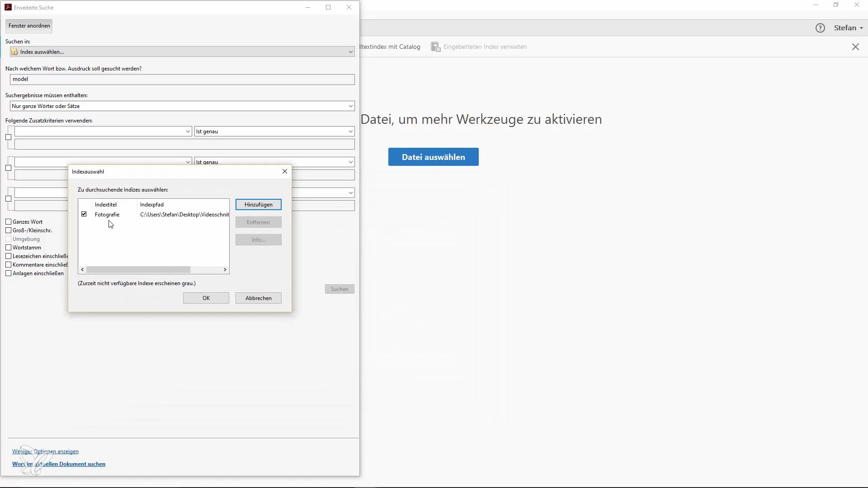Toggle the Lesezeichen einschließen checkbox
This screenshot has height=488, width=868.
[8, 256]
